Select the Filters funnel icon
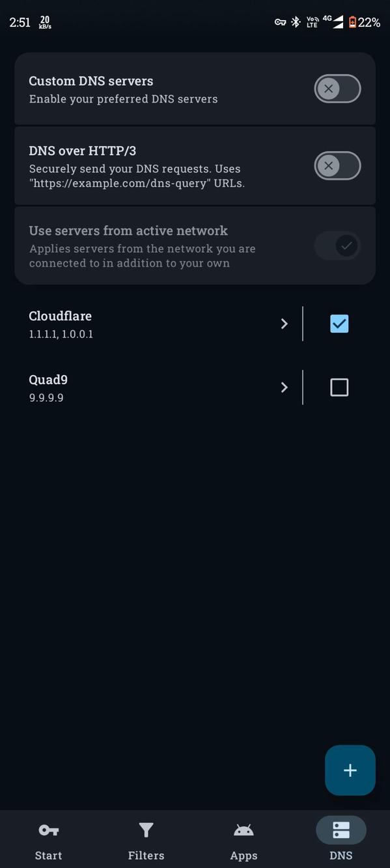The width and height of the screenshot is (390, 868). pyautogui.click(x=146, y=830)
